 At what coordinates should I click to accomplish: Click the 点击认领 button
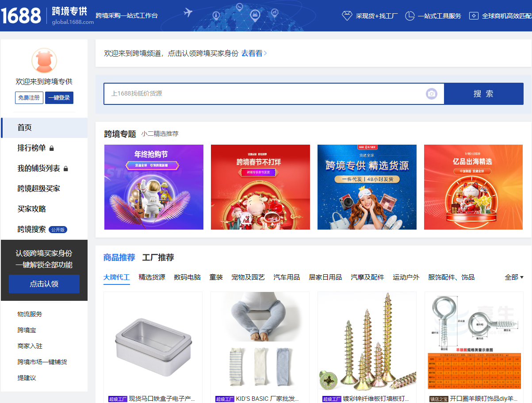[x=44, y=284]
